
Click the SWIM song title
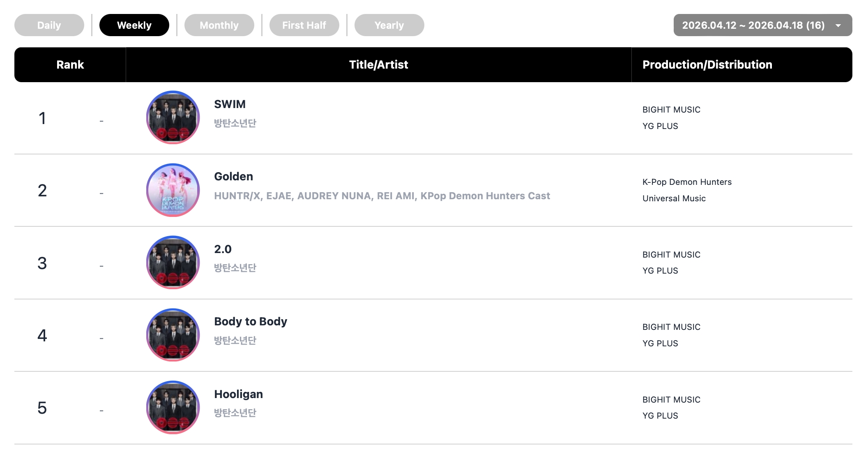[x=230, y=104]
